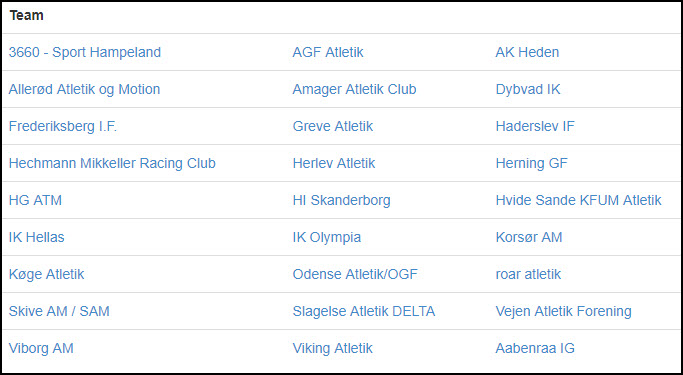
Task: Select Allerød Atletik og Motion
Action: click(84, 89)
